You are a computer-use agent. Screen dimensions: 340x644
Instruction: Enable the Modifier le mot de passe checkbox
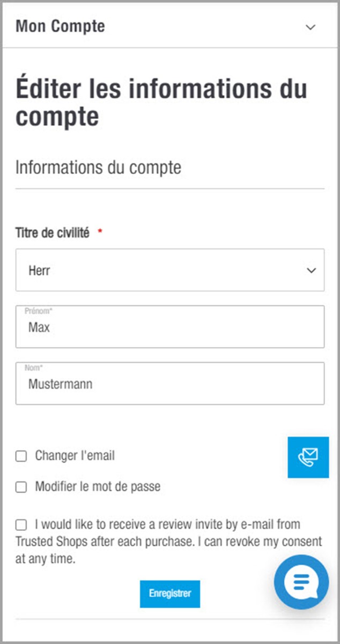(x=21, y=487)
